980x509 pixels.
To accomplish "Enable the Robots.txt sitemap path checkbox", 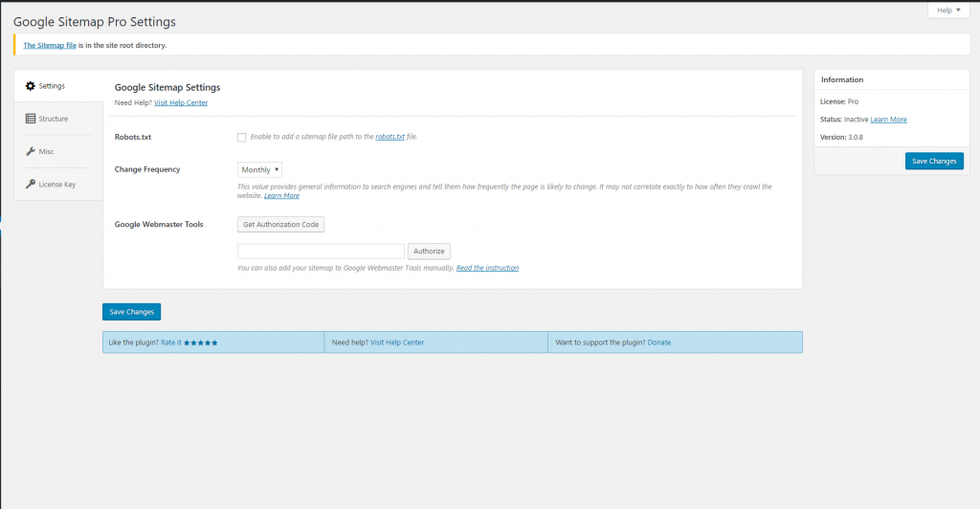I will pyautogui.click(x=241, y=138).
